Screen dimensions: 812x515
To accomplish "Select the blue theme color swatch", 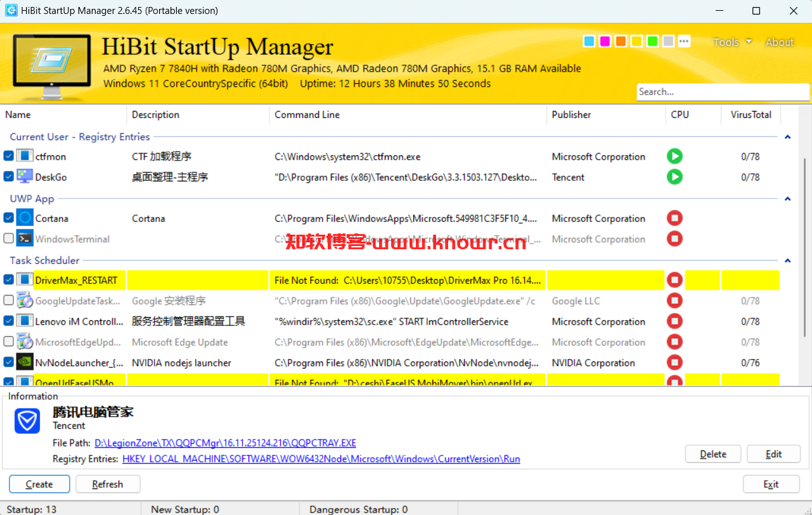I will point(589,41).
